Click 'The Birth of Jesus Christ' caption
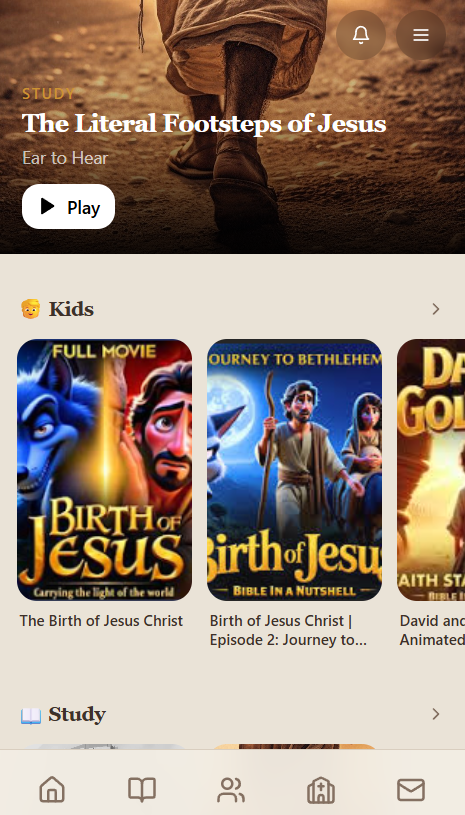 (x=101, y=621)
